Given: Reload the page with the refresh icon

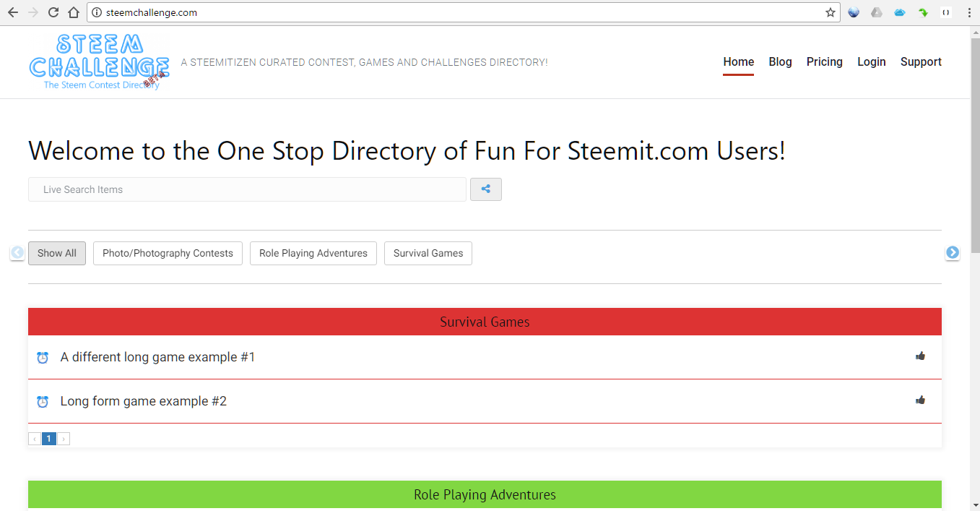Looking at the screenshot, I should (x=53, y=12).
